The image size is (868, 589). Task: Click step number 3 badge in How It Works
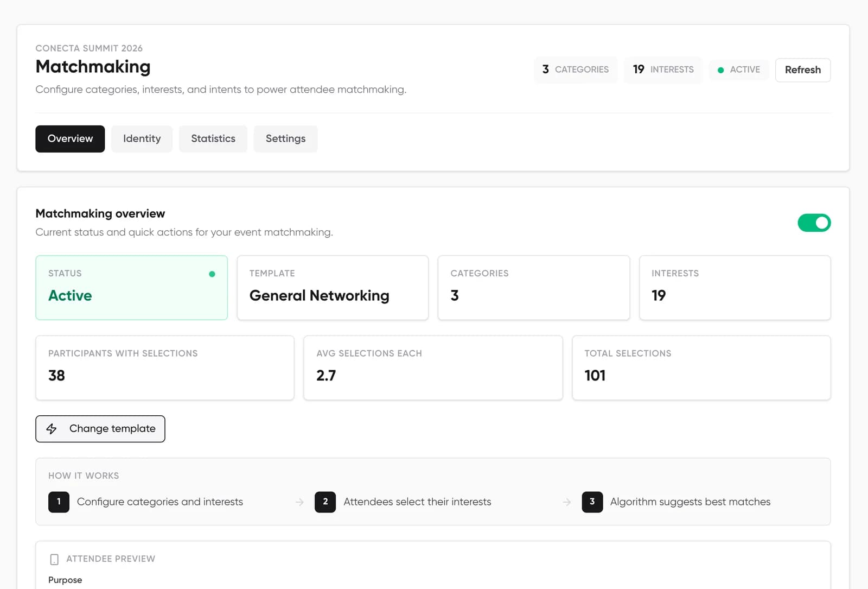point(592,502)
